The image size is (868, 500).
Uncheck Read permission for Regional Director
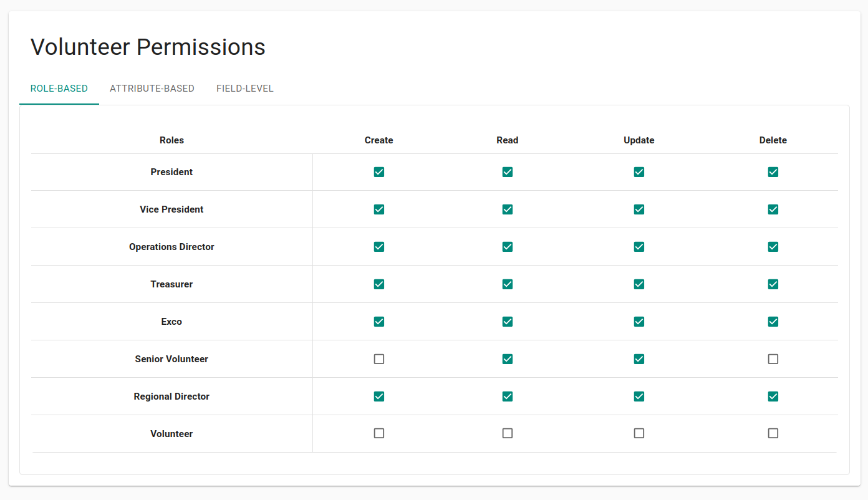point(508,397)
